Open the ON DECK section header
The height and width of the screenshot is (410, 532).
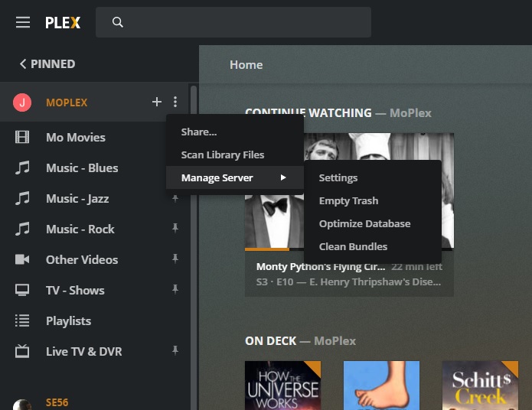coord(300,341)
